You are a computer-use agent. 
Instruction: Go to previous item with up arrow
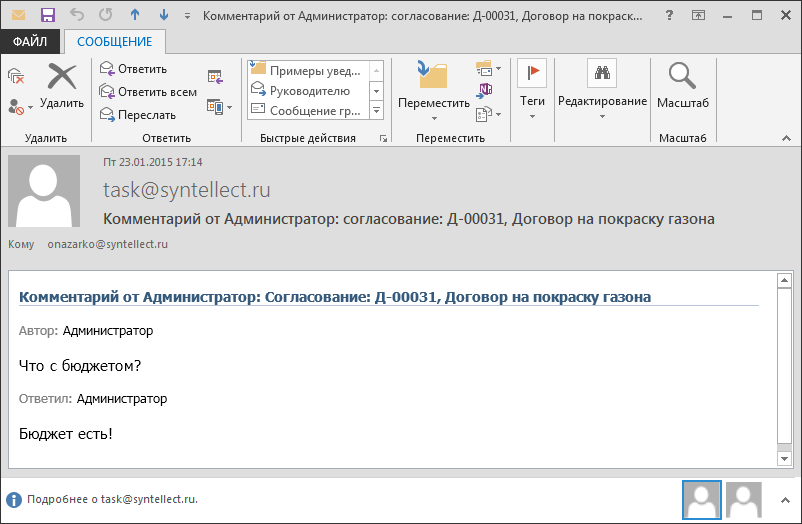point(136,15)
